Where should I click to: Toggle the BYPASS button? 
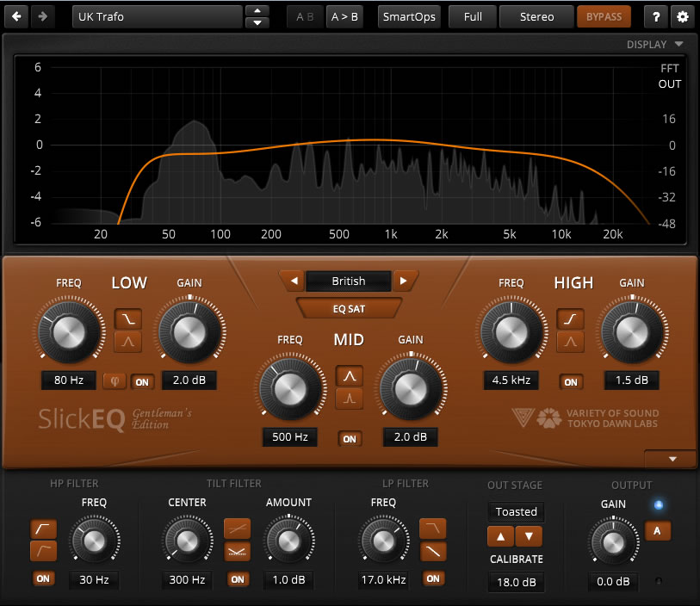click(604, 17)
